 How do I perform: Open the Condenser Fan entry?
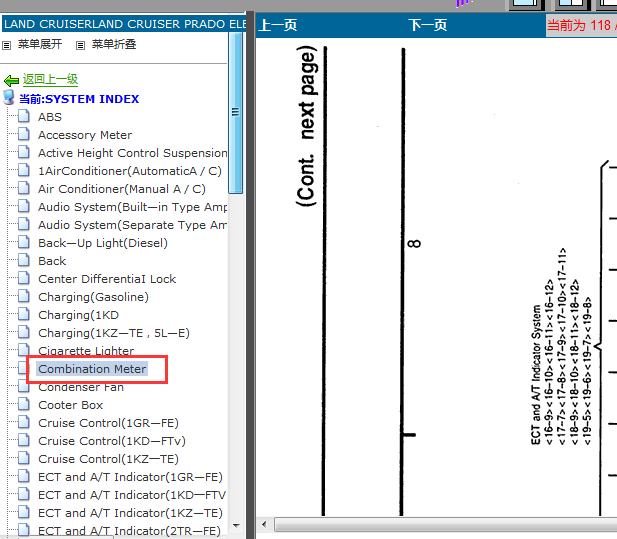(81, 388)
